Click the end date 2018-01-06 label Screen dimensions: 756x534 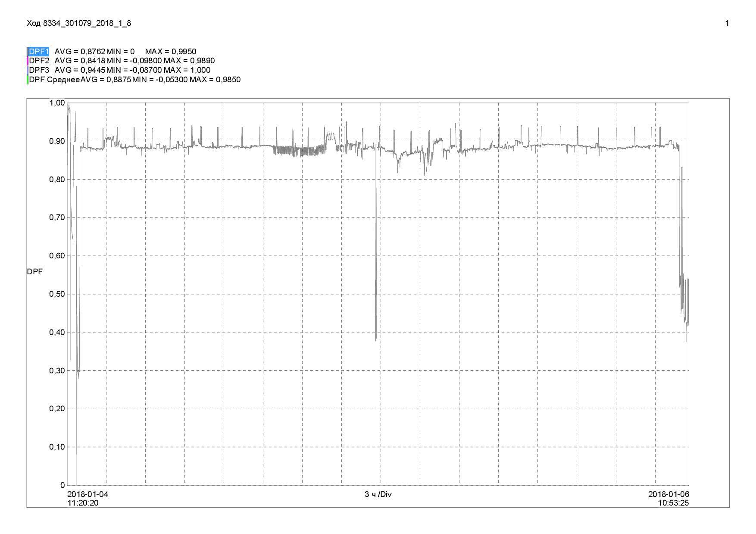pos(669,494)
